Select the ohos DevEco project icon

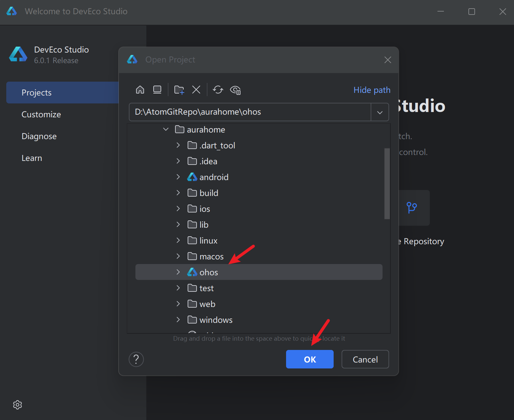coord(192,272)
